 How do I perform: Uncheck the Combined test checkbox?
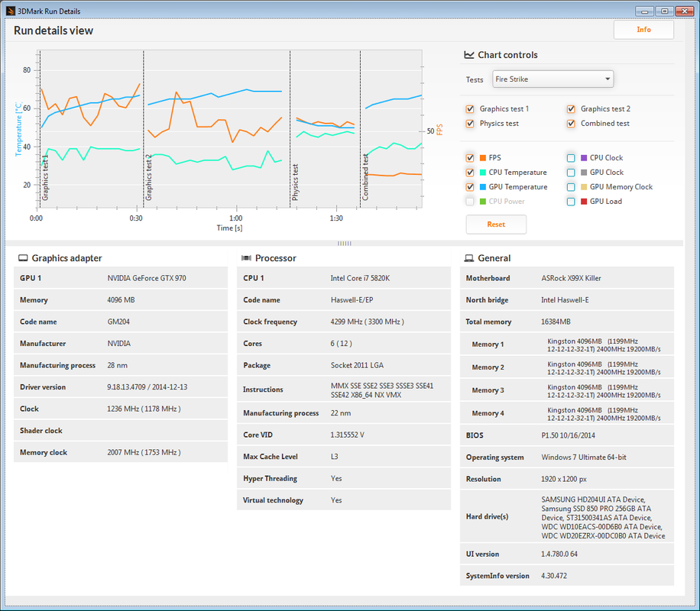[x=571, y=124]
